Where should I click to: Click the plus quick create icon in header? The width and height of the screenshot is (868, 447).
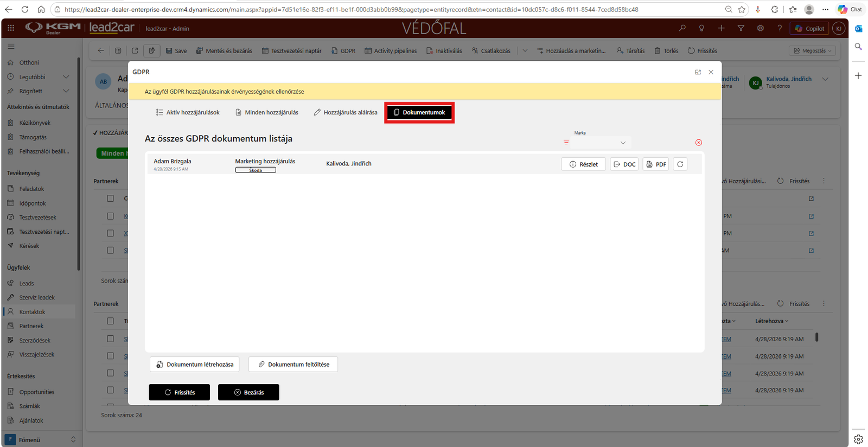click(722, 28)
